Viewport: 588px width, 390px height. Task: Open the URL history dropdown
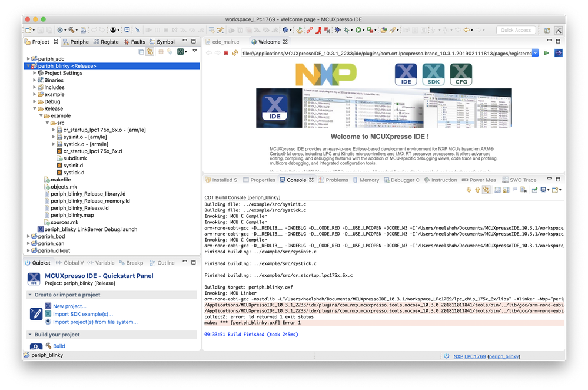point(536,53)
